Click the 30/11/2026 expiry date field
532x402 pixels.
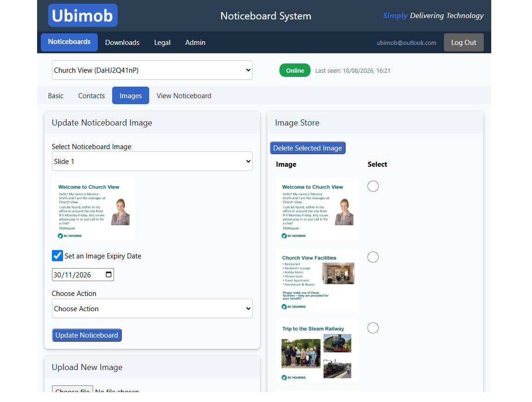pos(83,275)
